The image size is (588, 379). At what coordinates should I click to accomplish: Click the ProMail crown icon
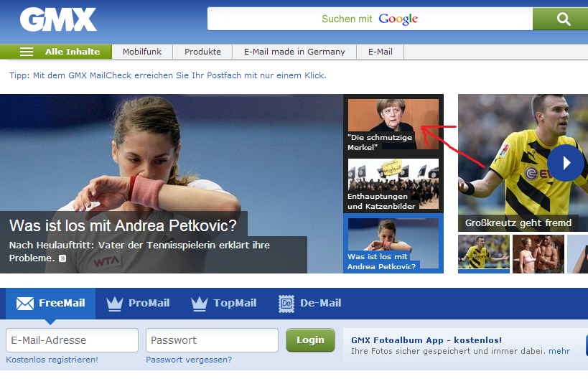(x=115, y=304)
